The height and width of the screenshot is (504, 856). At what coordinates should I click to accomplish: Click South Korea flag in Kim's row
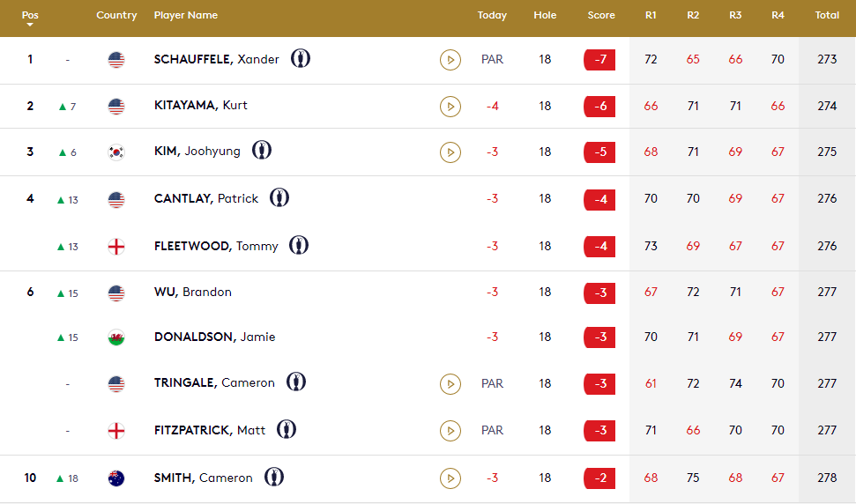[x=116, y=152]
